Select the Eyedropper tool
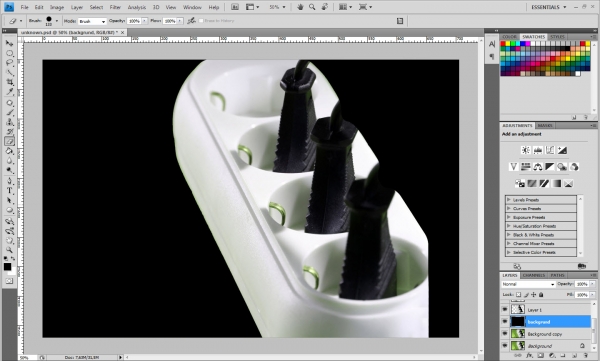600x361 pixels. click(x=9, y=91)
